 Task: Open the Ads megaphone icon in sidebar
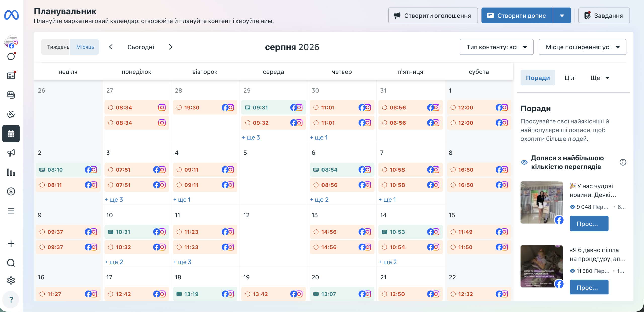(11, 153)
